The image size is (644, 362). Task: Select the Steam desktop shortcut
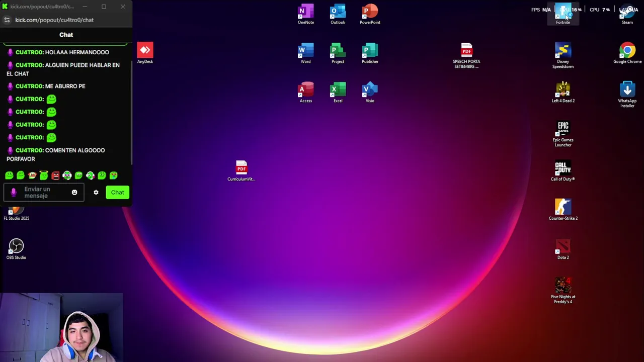tap(627, 14)
